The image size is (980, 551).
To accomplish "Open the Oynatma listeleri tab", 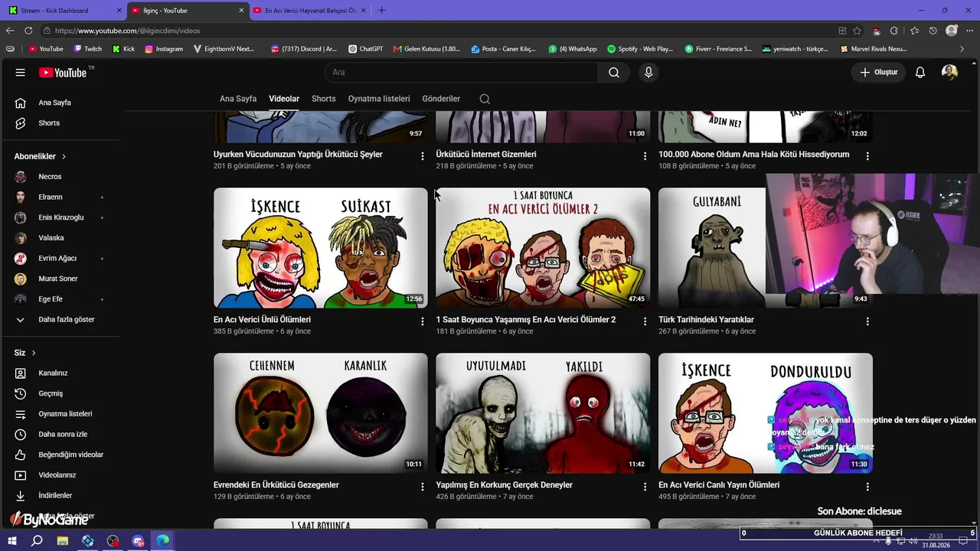I will pos(379,99).
